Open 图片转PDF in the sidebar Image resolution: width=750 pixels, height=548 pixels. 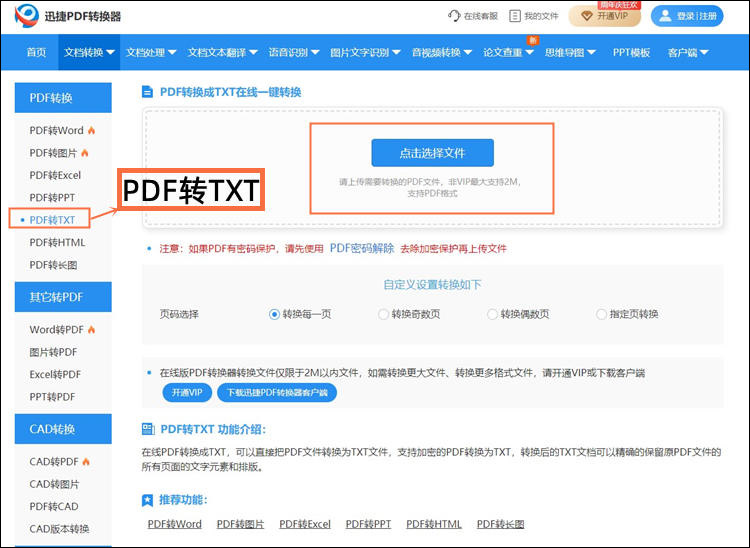53,352
